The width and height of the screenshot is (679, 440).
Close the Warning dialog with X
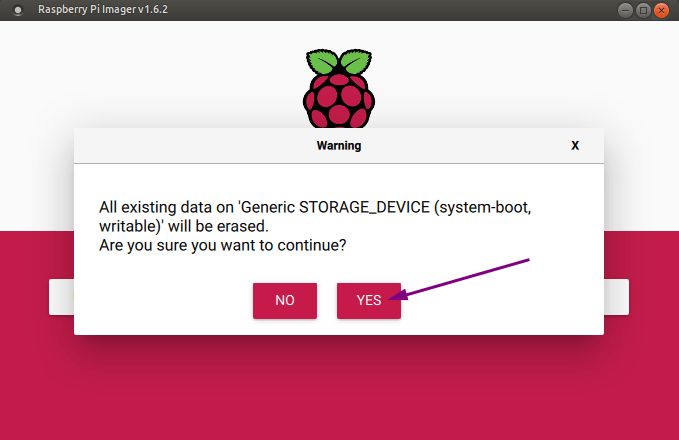(x=575, y=145)
